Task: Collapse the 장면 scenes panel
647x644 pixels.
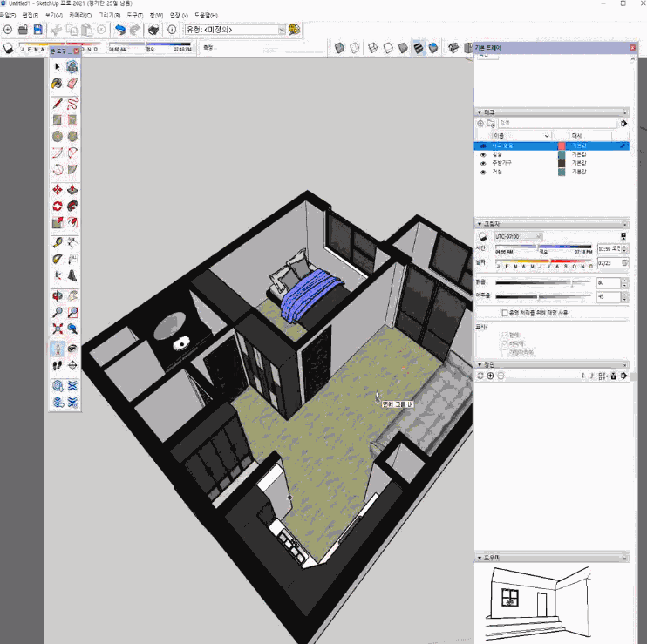Action: coord(480,365)
